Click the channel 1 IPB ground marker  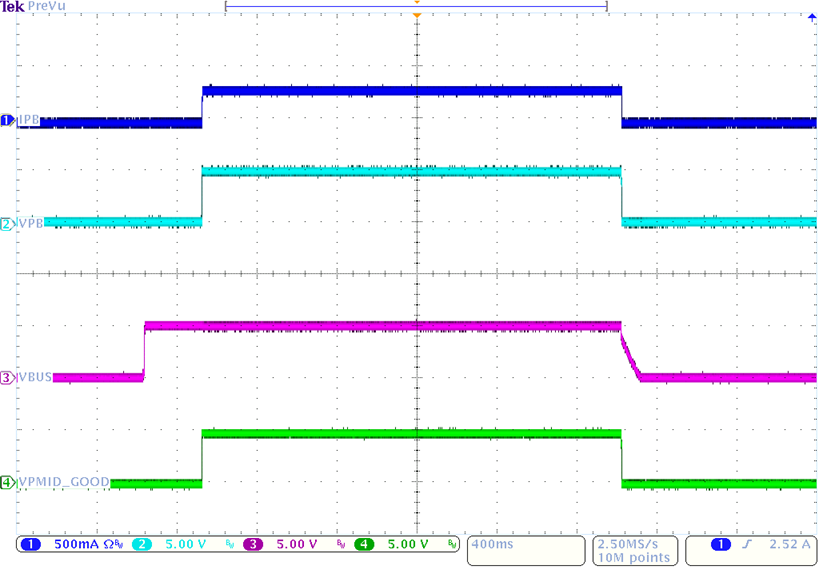click(8, 121)
